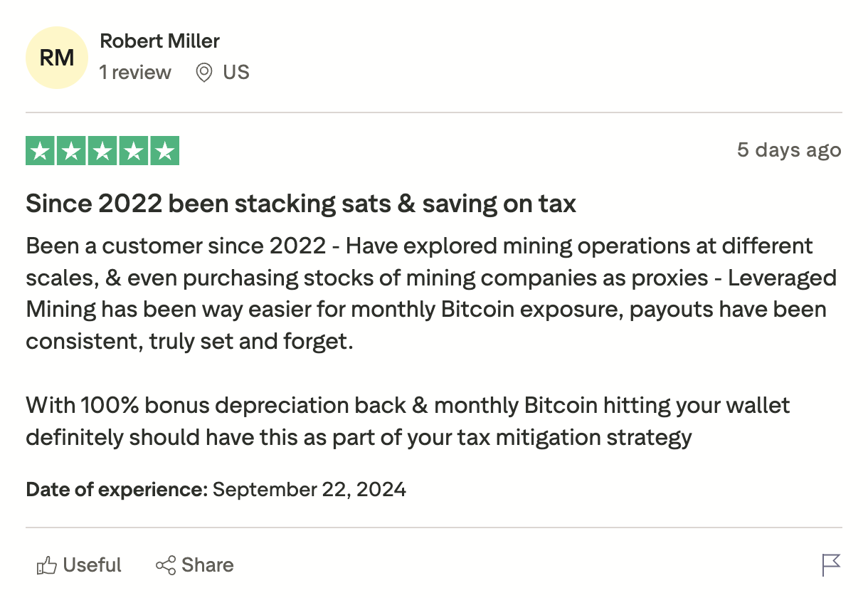The height and width of the screenshot is (598, 868).
Task: Click the second green rating star
Action: pos(71,151)
